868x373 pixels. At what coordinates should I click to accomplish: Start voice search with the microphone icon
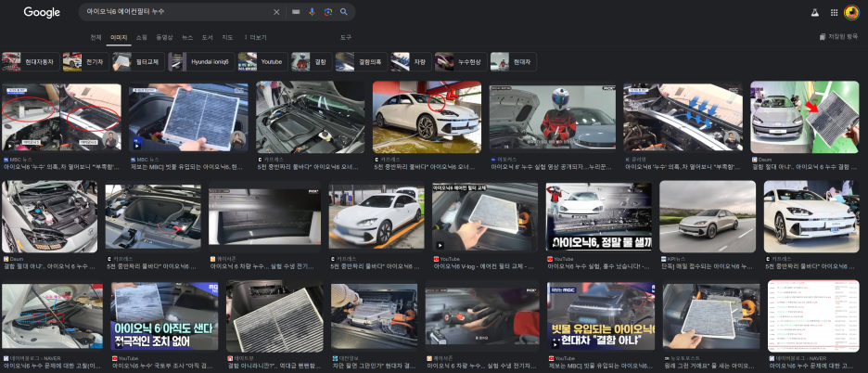tap(313, 12)
